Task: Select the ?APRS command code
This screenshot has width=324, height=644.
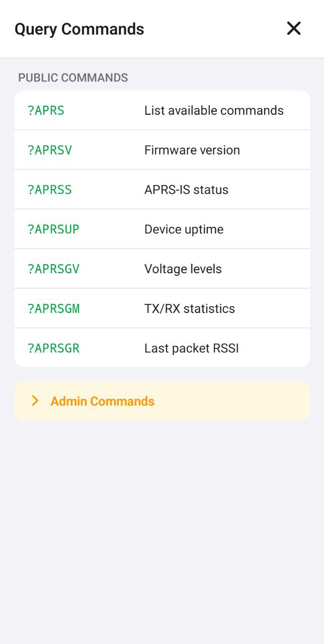Action: pyautogui.click(x=46, y=111)
